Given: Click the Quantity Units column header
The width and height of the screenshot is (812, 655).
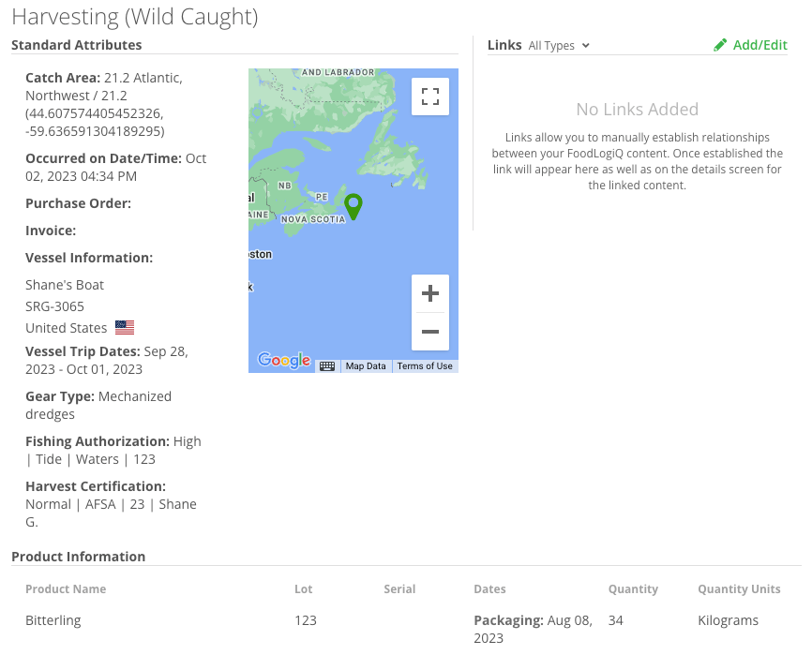Looking at the screenshot, I should [739, 588].
